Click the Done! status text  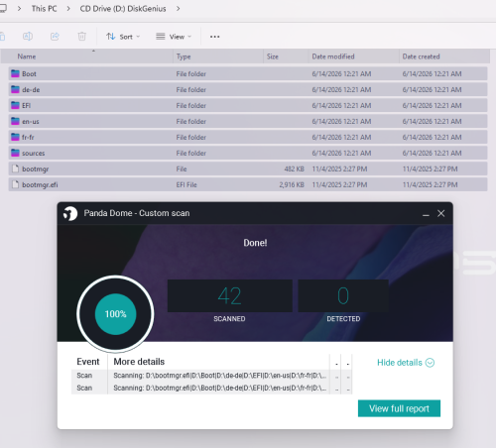click(x=255, y=243)
